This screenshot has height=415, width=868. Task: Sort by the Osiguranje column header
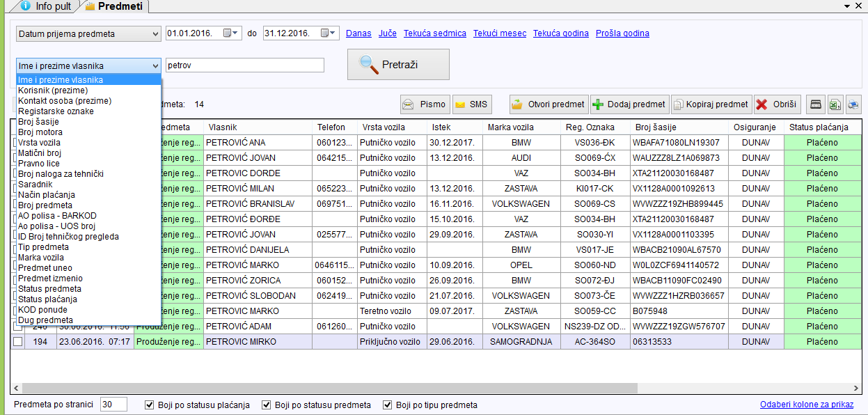coord(755,127)
